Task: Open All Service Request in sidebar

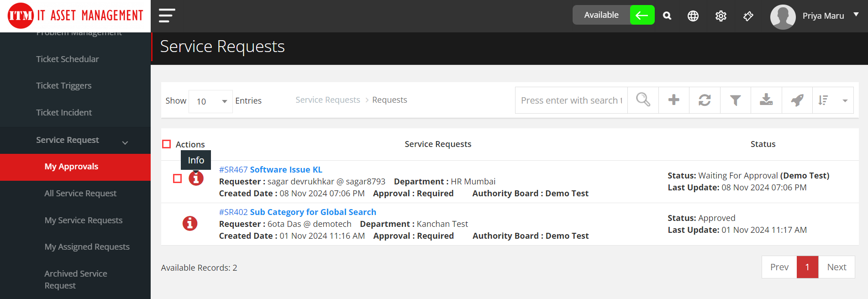Action: click(80, 194)
